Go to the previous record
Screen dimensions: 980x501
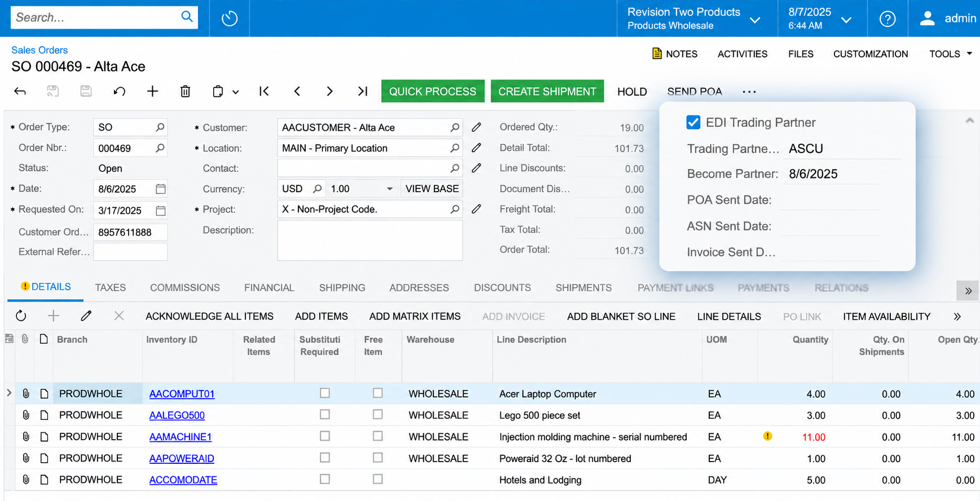click(297, 91)
